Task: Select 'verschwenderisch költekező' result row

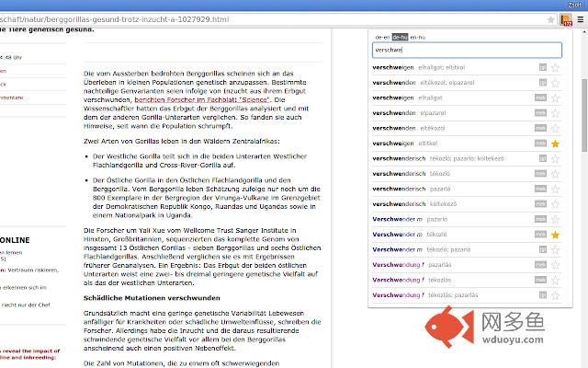Action: coord(467,204)
